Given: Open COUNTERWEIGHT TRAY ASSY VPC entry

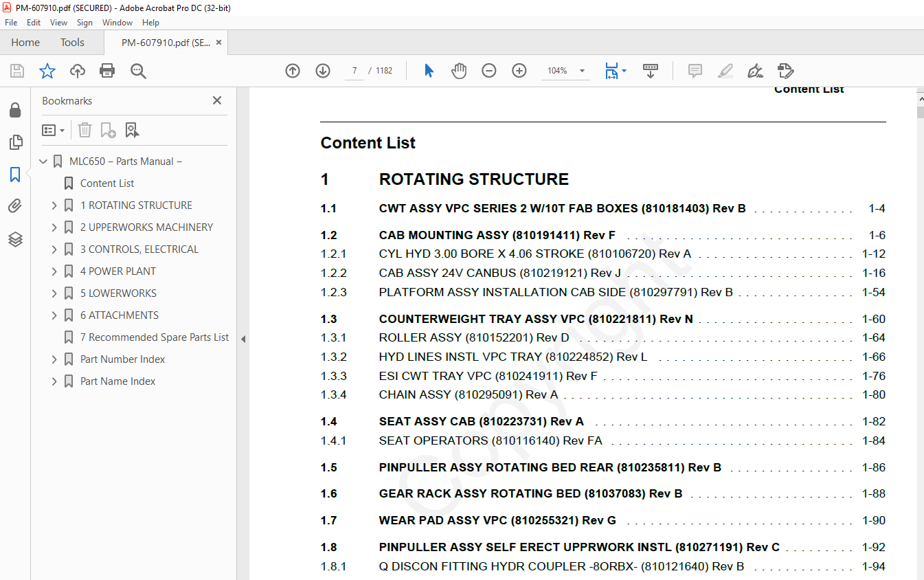Looking at the screenshot, I should tap(536, 319).
